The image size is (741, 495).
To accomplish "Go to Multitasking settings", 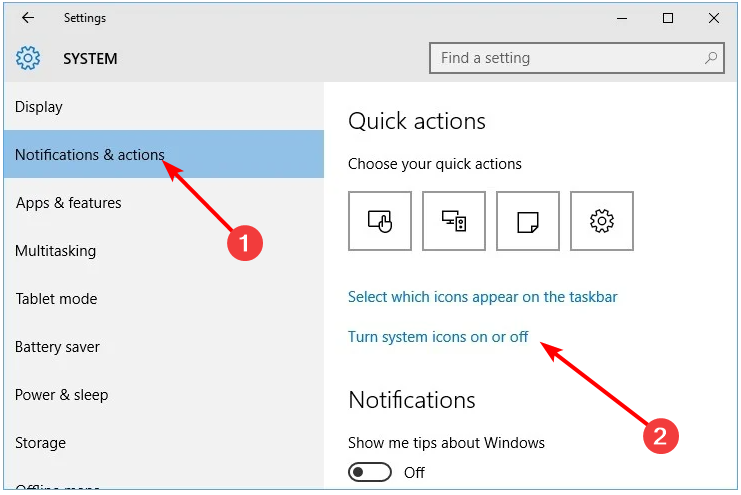I will 164,251.
